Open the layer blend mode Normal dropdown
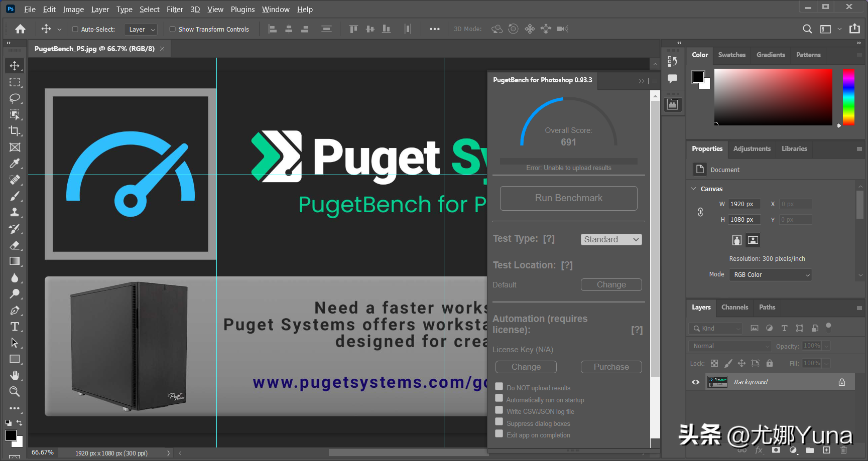This screenshot has width=868, height=461. pos(730,346)
